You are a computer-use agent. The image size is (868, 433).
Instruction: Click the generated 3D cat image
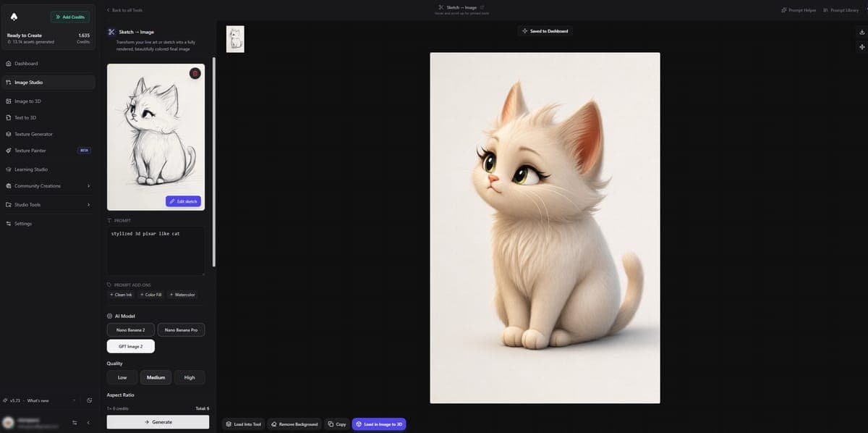[x=545, y=227]
